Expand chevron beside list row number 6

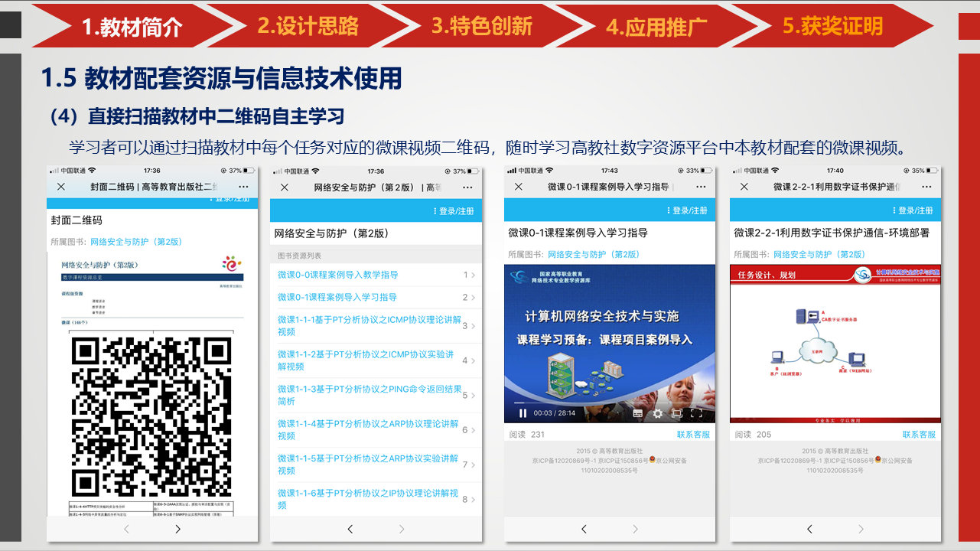(474, 431)
